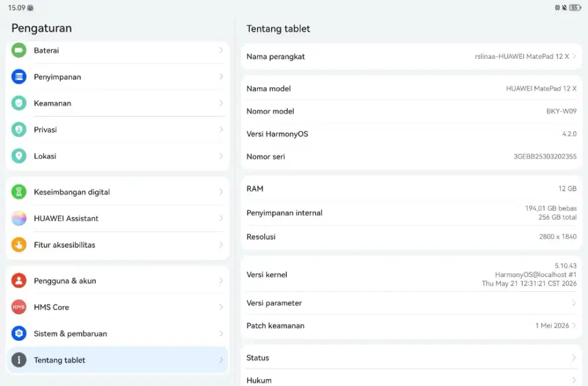Open Privasi row chevron
Image resolution: width=588 pixels, height=386 pixels.
pyautogui.click(x=221, y=129)
